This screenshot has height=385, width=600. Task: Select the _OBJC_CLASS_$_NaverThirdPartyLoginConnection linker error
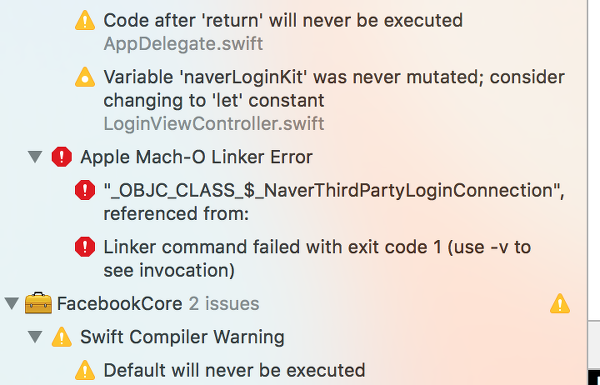(334, 202)
